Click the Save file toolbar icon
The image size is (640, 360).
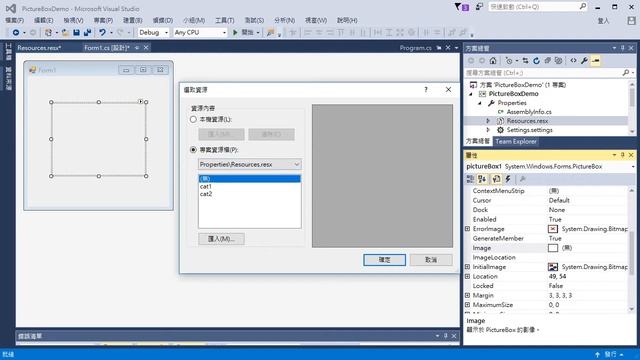point(76,32)
